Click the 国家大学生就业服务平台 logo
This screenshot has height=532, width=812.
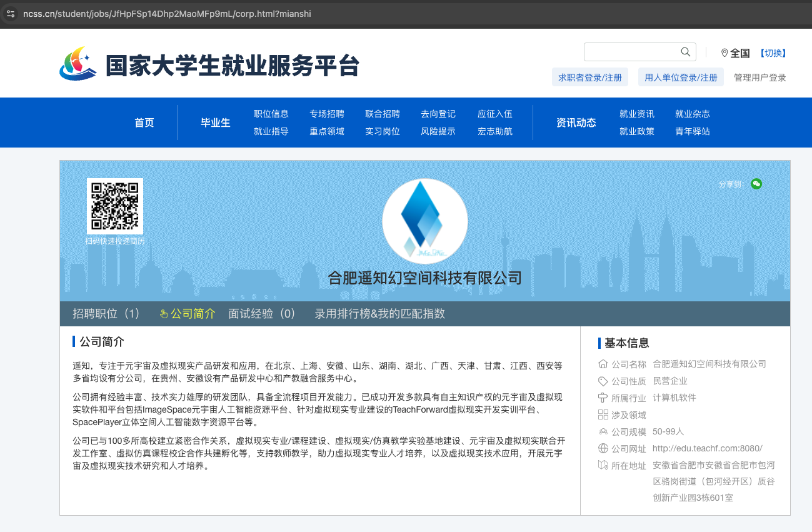(x=209, y=64)
